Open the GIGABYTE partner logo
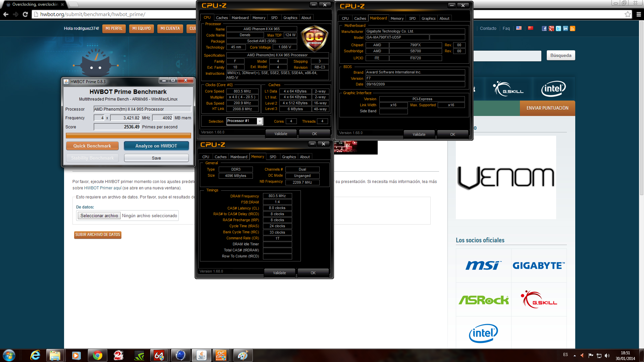 pos(539,265)
